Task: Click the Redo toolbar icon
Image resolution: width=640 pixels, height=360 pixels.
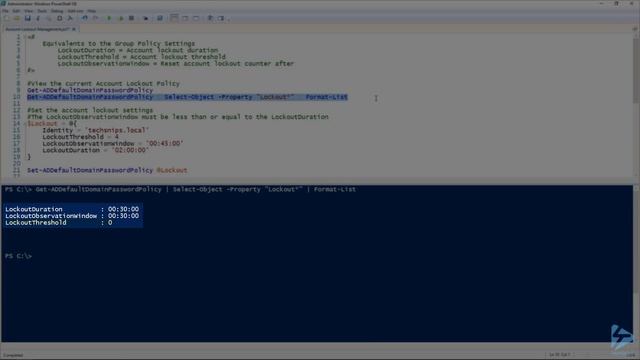Action: tap(95, 18)
